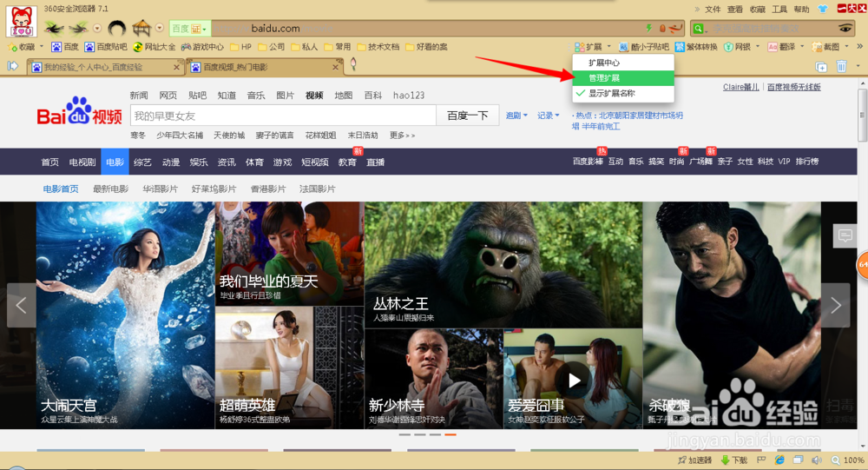Click the search engine selector icon
868x470 pixels.
(x=699, y=29)
